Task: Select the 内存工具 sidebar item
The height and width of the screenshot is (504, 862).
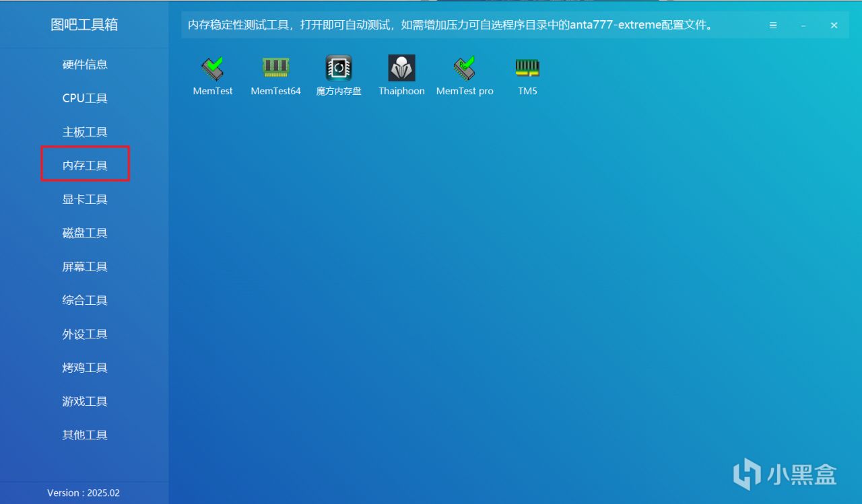Action: pyautogui.click(x=85, y=165)
